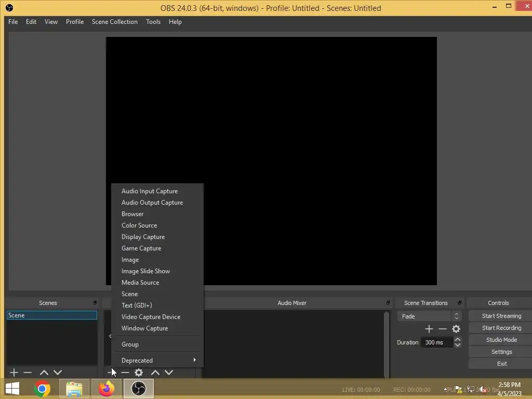Viewport: 532px width, 399px height.
Task: Open the Tools menu
Action: coord(153,22)
